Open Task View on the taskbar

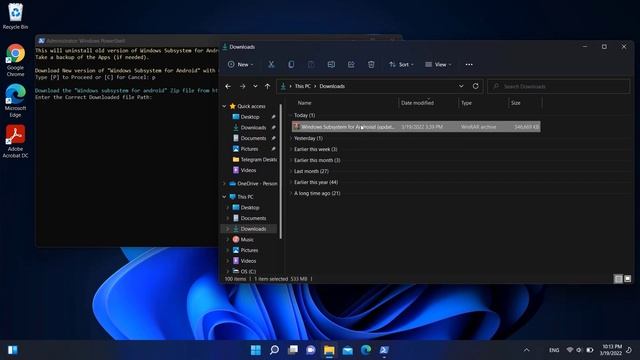click(x=293, y=350)
